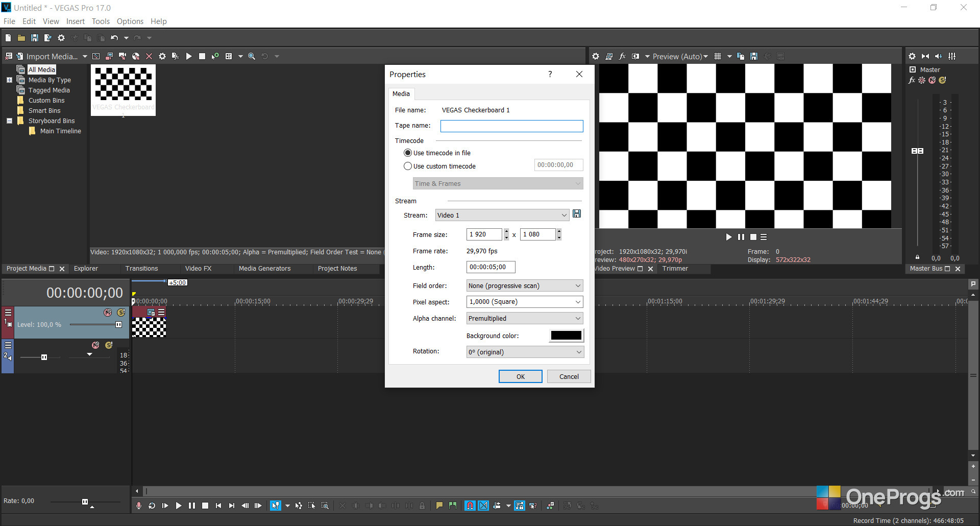Open the Project Notes tab
Image resolution: width=980 pixels, height=526 pixels.
[x=337, y=269]
